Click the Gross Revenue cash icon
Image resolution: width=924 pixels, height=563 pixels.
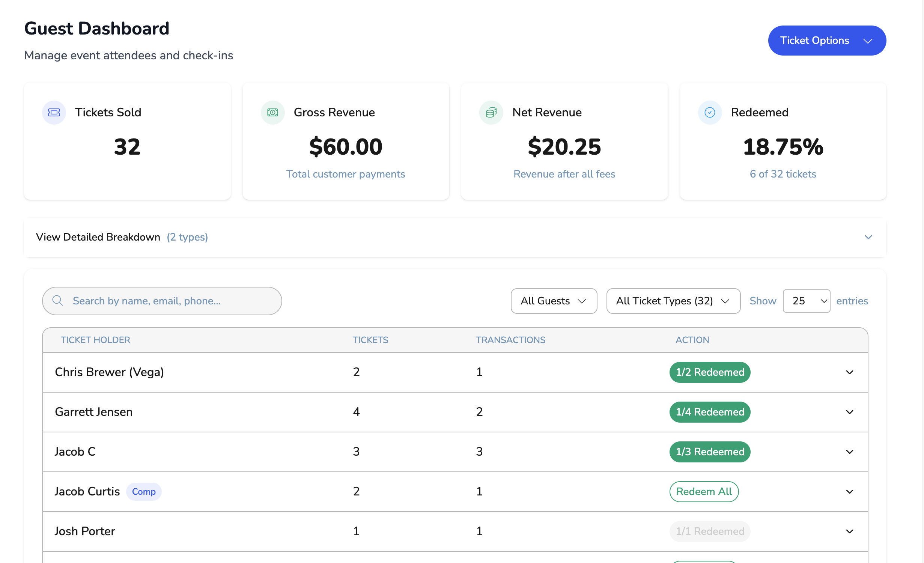tap(272, 112)
